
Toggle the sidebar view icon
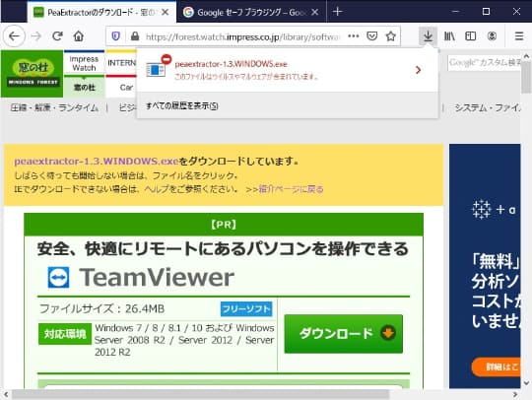[x=471, y=36]
